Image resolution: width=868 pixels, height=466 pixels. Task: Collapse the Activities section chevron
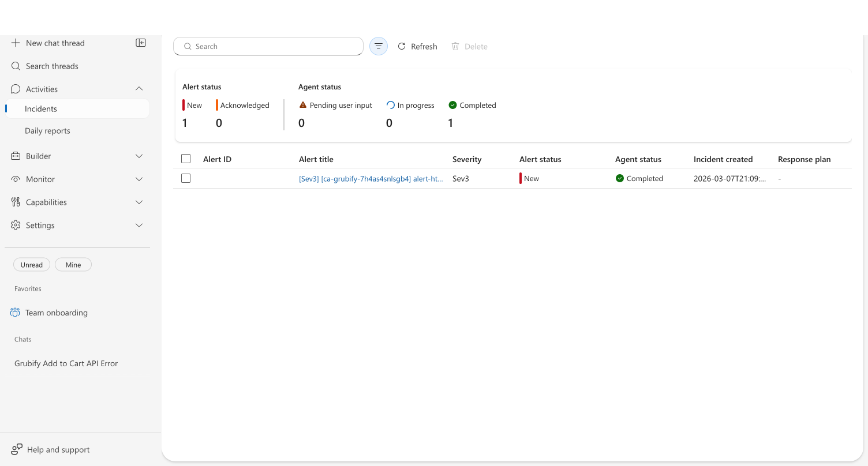click(x=139, y=89)
